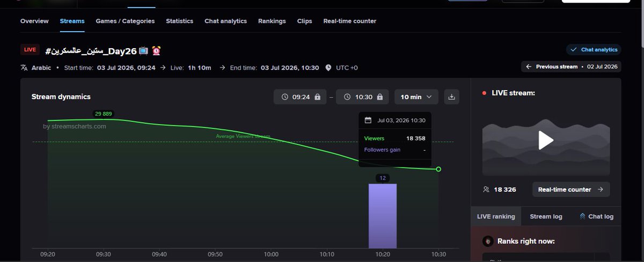Open the Overview tab
Image resolution: width=644 pixels, height=262 pixels.
coord(34,21)
